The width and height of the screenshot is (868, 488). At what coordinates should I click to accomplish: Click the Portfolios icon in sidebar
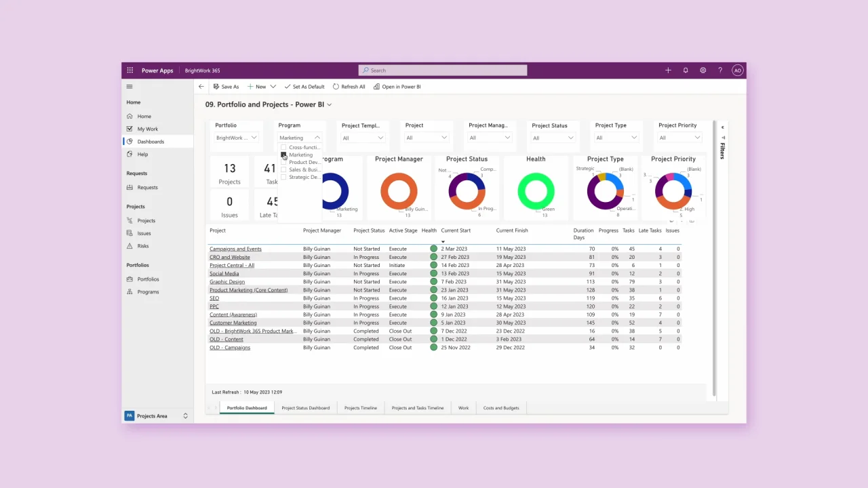coord(130,279)
